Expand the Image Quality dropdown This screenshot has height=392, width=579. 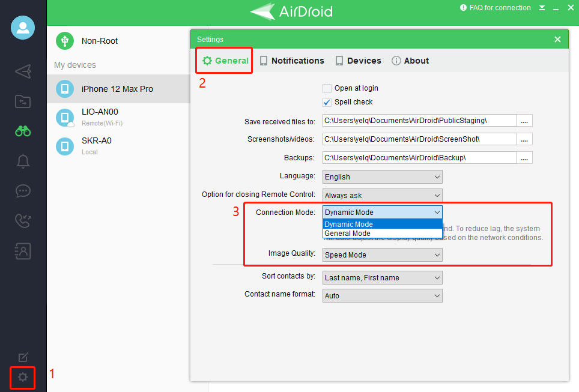pos(382,255)
